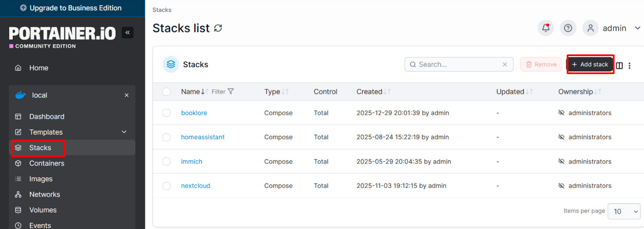Sort by Updated column
This screenshot has width=644, height=229.
coord(515,92)
